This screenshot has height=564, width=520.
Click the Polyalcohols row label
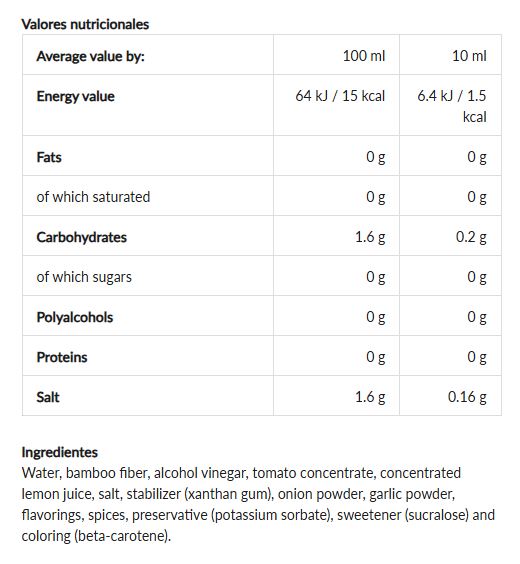75,318
